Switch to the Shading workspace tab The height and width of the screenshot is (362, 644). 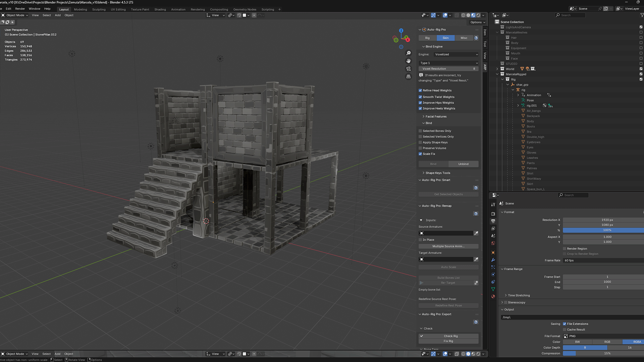pyautogui.click(x=160, y=9)
